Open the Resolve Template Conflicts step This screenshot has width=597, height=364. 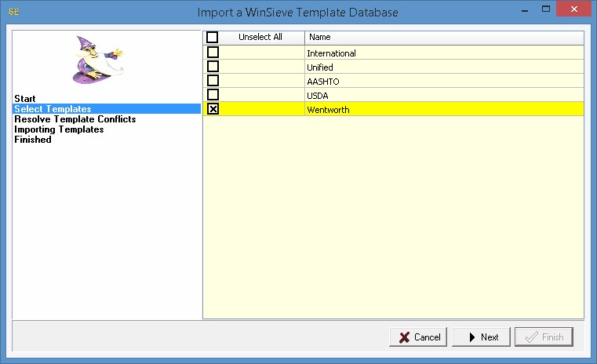75,119
